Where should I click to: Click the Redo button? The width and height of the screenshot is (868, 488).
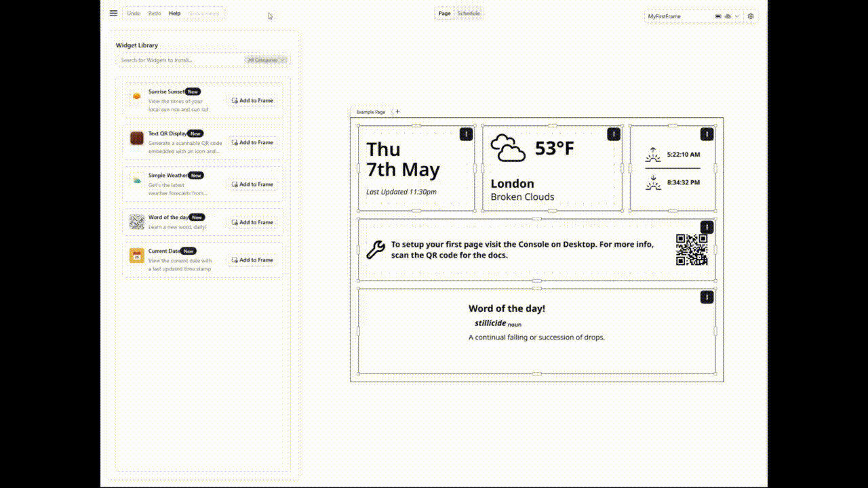click(x=155, y=14)
